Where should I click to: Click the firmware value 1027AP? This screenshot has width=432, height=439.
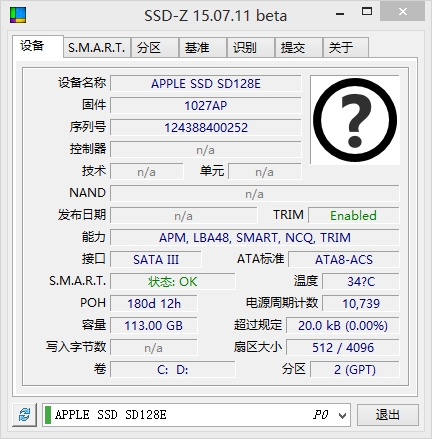tap(206, 105)
